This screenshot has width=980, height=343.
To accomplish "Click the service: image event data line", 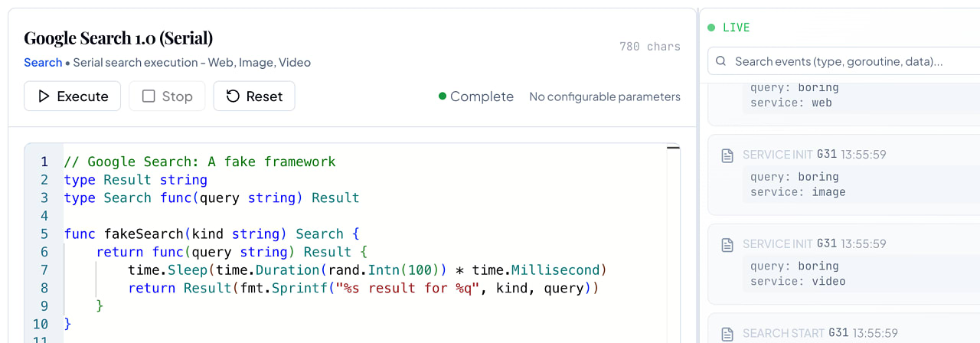I will coord(798,192).
